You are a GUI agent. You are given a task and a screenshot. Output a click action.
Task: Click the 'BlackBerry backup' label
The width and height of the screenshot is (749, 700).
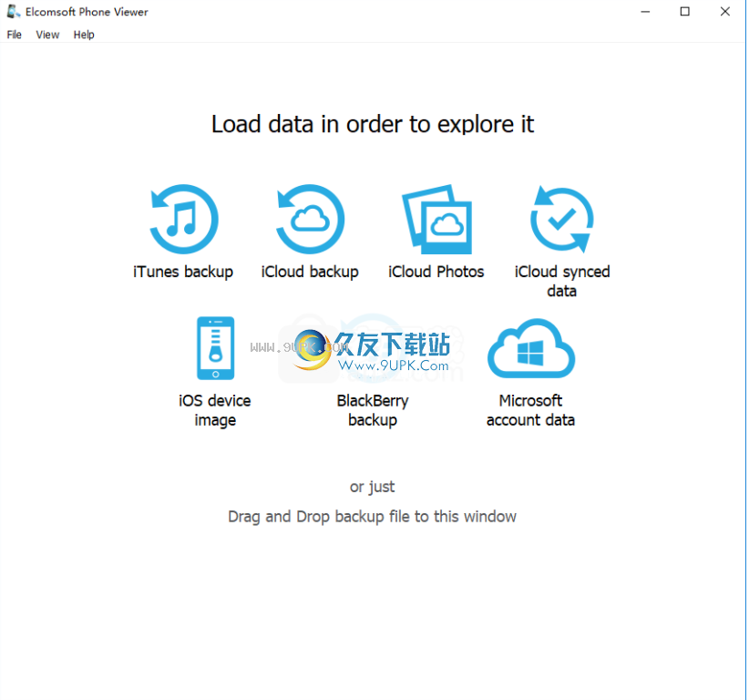(373, 410)
